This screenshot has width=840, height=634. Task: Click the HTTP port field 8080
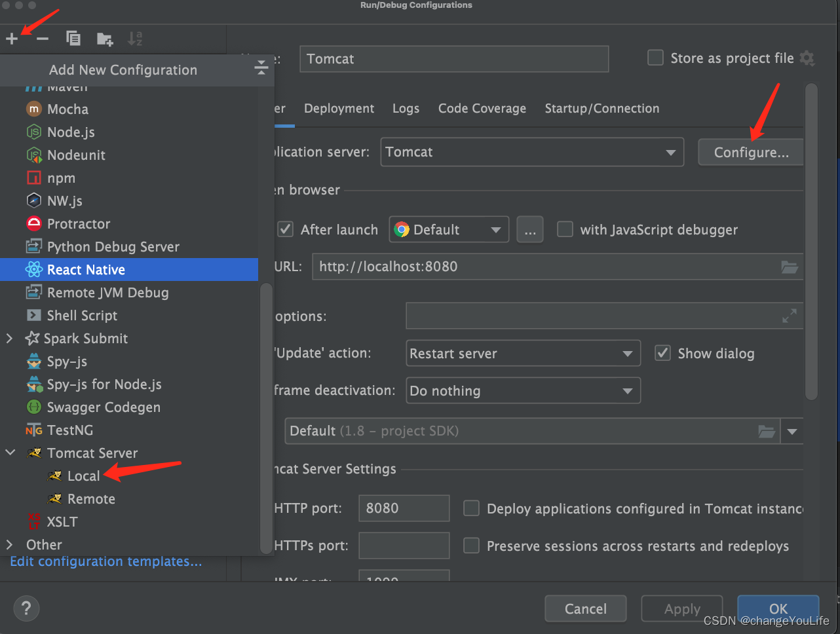pos(404,508)
